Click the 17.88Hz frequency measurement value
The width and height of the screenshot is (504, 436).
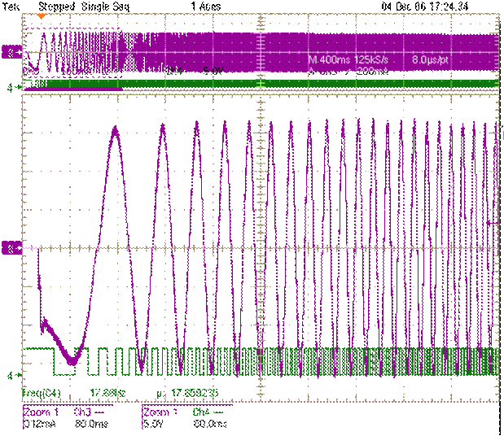click(106, 392)
